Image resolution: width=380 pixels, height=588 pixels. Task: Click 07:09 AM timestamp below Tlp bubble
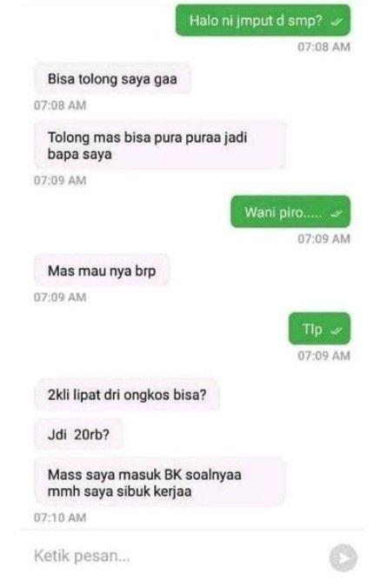(323, 356)
